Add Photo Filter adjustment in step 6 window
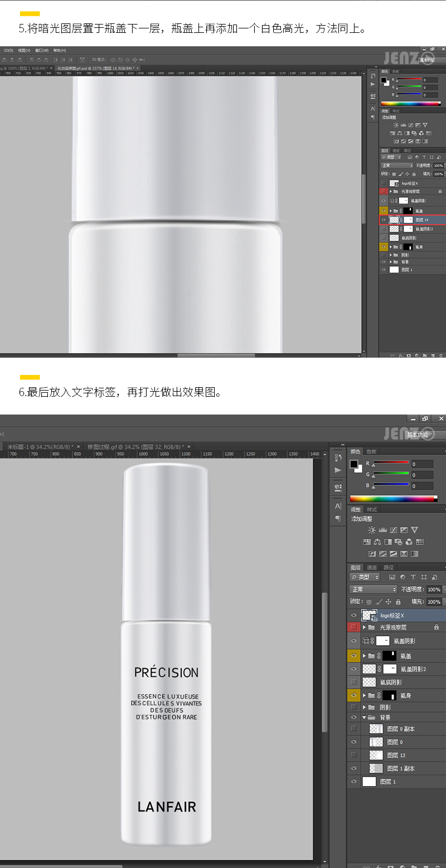Viewport: 446px width, 868px height. pos(399,542)
